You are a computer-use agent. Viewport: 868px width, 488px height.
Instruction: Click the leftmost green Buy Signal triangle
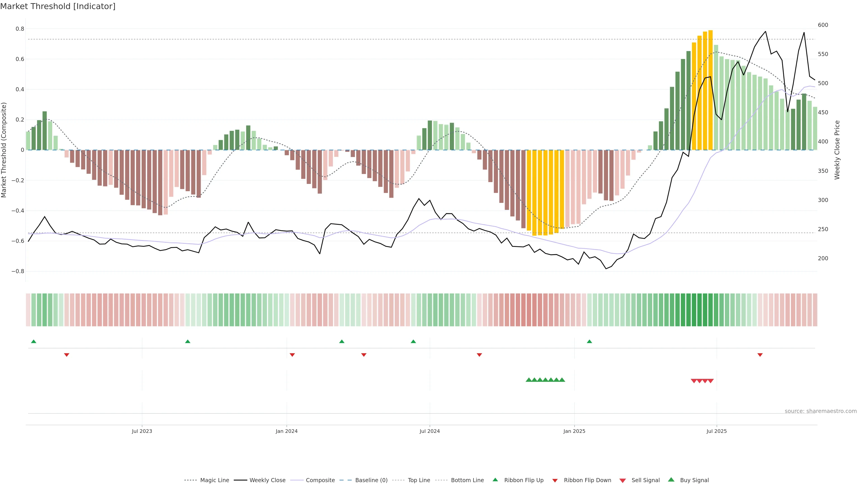pos(529,380)
